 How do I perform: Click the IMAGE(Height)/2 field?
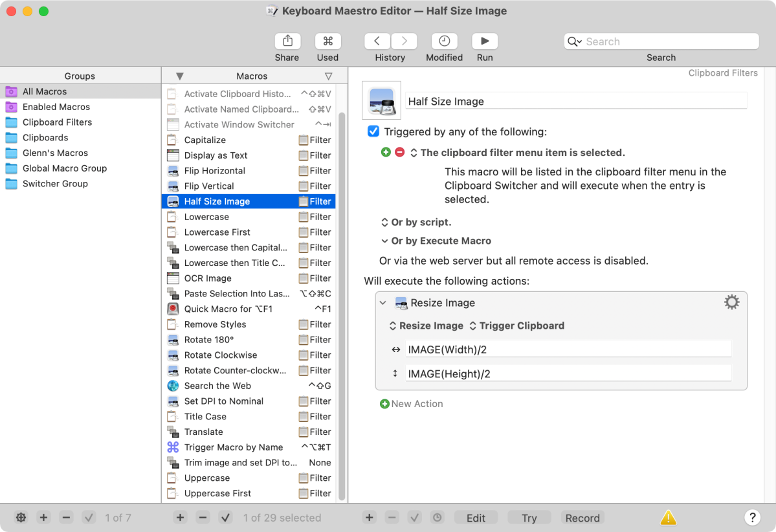[568, 374]
